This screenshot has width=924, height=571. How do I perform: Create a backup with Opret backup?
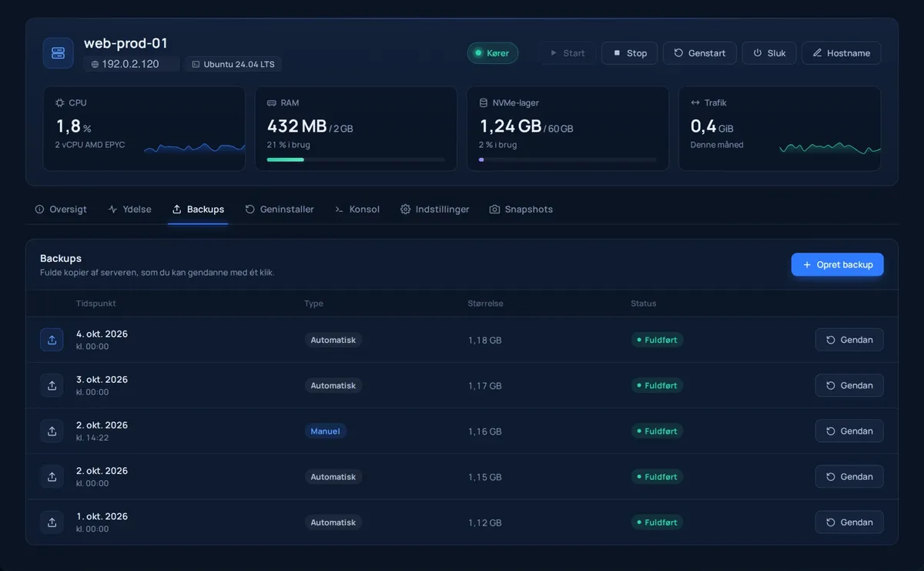pyautogui.click(x=838, y=264)
